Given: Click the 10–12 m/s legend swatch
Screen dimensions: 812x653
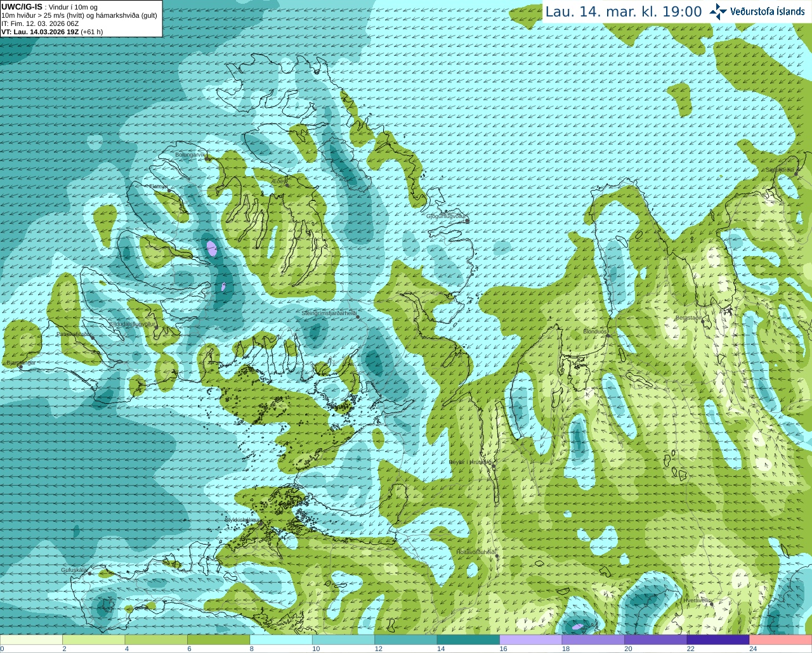Looking at the screenshot, I should click(x=343, y=640).
